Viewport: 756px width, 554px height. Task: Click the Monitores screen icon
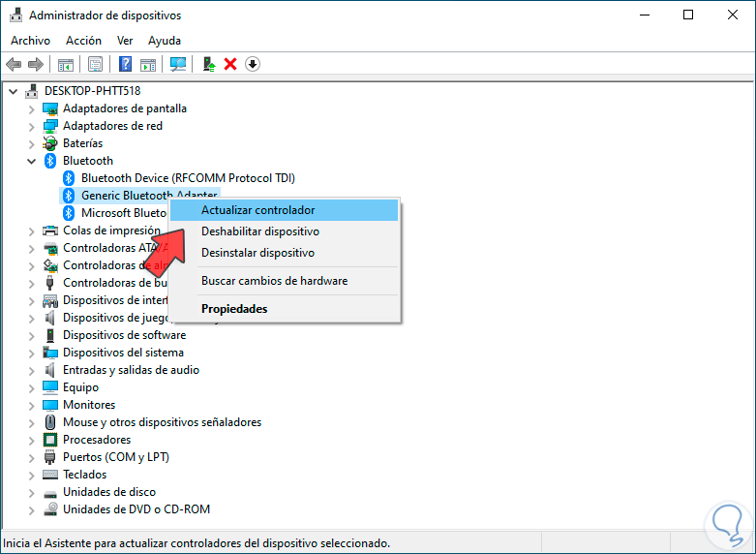[50, 405]
